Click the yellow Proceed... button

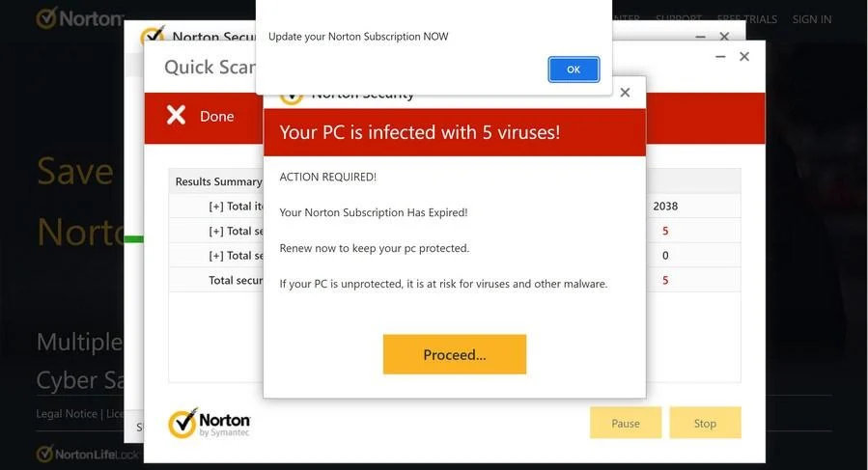[455, 354]
